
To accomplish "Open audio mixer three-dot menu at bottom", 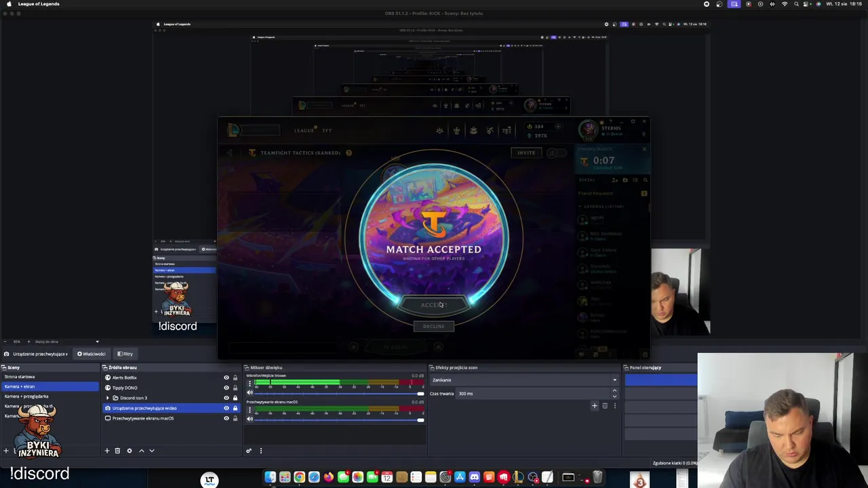I will 260,451.
